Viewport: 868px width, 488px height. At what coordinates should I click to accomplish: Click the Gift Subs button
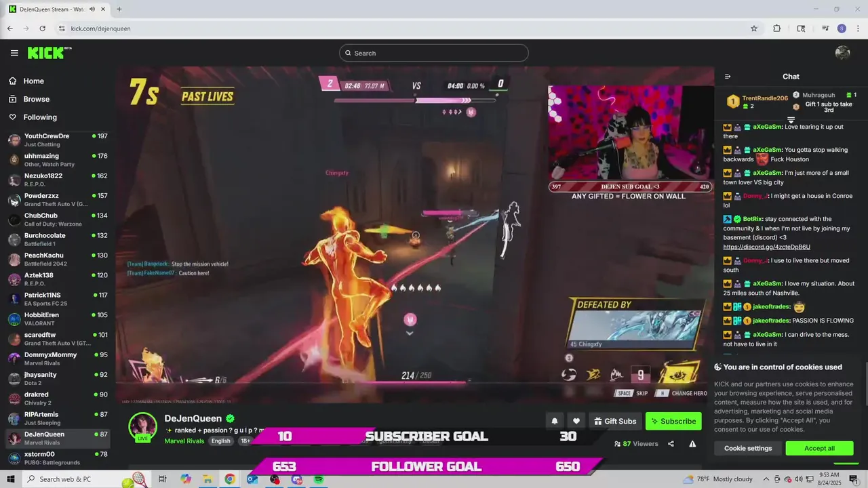pyautogui.click(x=615, y=421)
